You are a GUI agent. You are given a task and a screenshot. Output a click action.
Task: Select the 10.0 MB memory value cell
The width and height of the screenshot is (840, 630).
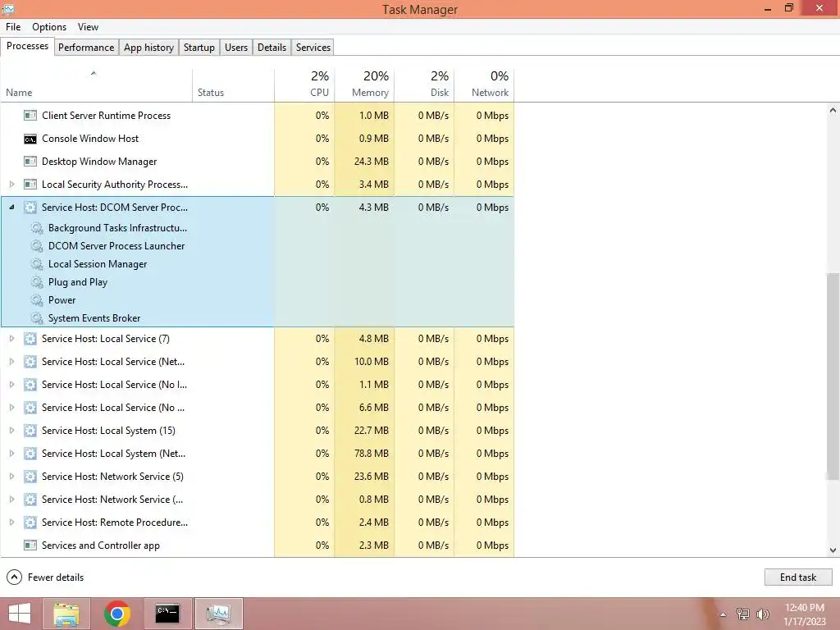point(364,362)
